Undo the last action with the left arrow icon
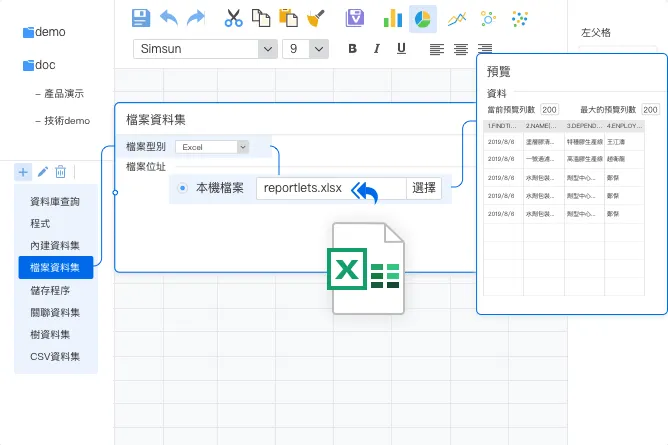This screenshot has width=668, height=445. (169, 18)
